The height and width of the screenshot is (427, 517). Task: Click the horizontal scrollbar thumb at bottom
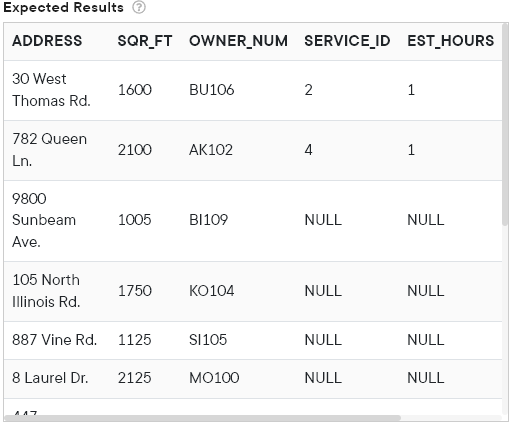pos(202,418)
